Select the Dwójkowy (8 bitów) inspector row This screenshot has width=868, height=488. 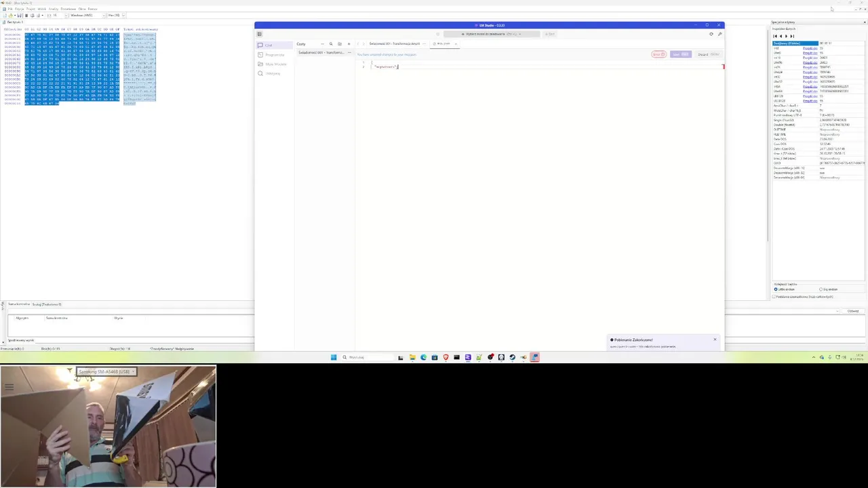pos(795,43)
